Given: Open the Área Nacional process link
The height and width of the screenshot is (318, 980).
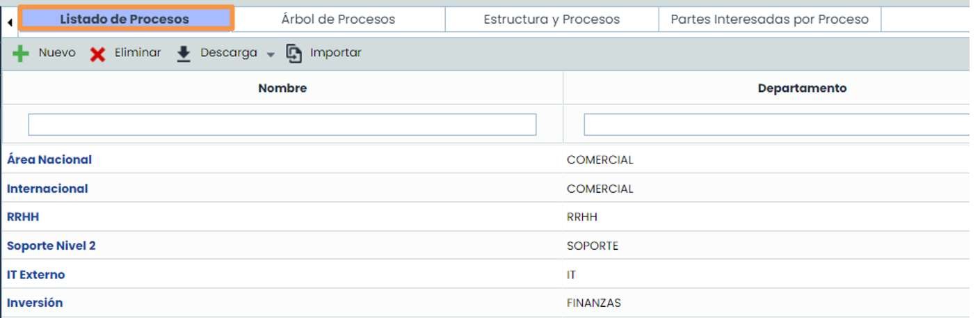Looking at the screenshot, I should coord(49,160).
